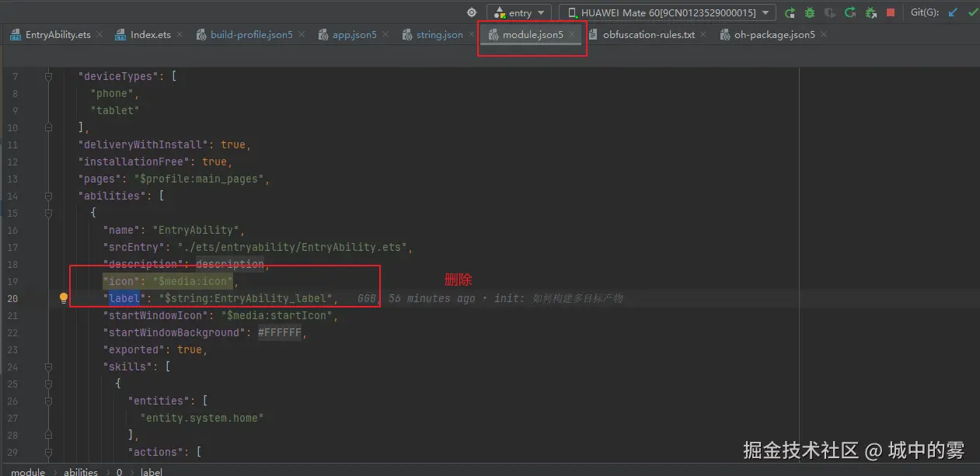
Task: Start debugging with the green bug icon
Action: click(810, 12)
